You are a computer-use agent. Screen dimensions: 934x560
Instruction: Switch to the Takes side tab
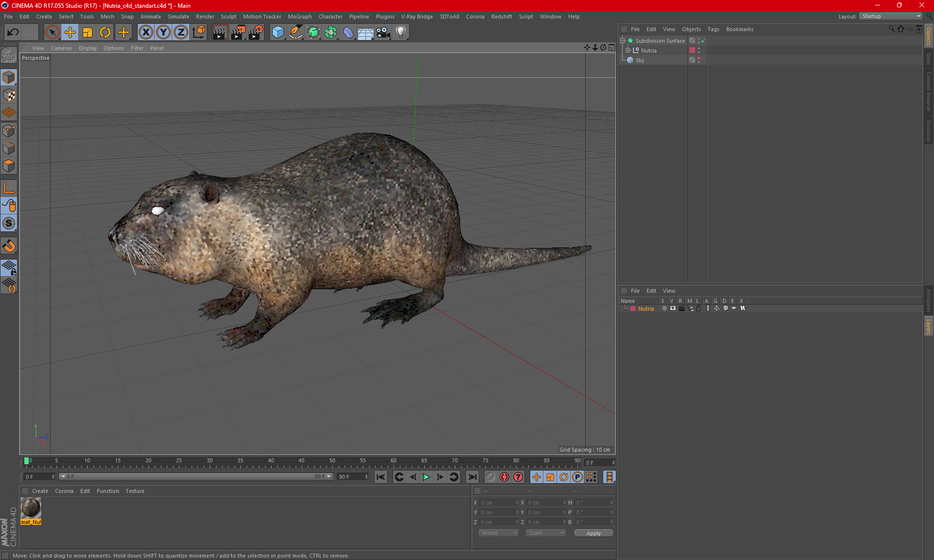click(928, 58)
